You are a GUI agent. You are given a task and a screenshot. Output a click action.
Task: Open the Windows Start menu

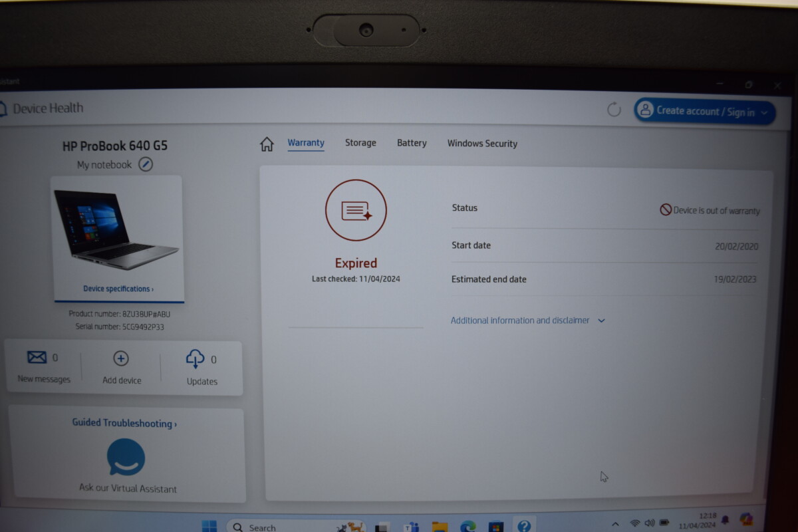(209, 526)
